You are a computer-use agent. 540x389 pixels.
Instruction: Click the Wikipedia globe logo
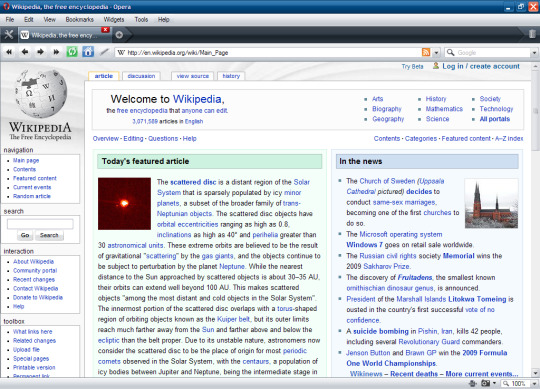click(41, 94)
